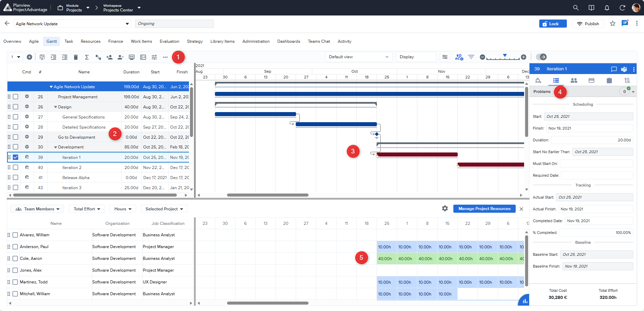Screen dimensions: 644x311
Task: Open the Team Members dropdown
Action: click(38, 209)
